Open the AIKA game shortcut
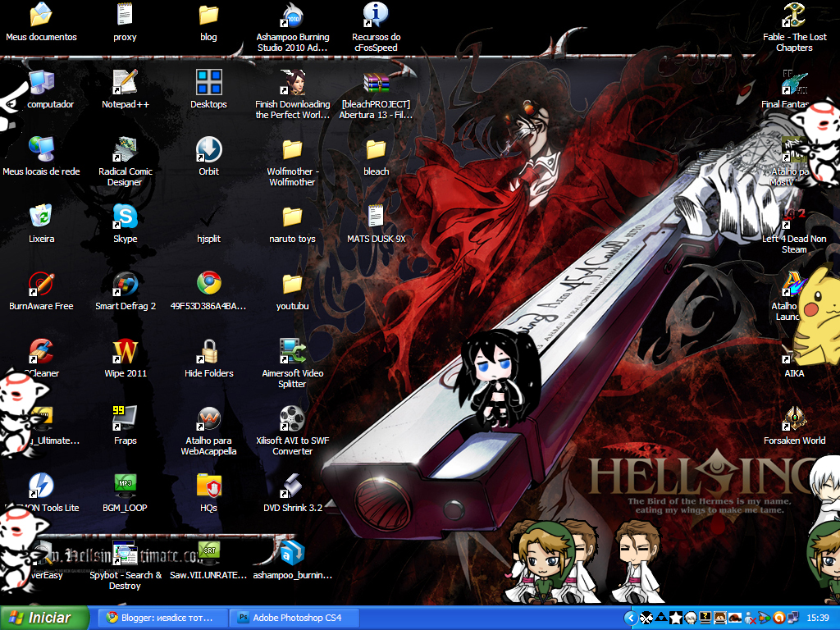 point(793,354)
